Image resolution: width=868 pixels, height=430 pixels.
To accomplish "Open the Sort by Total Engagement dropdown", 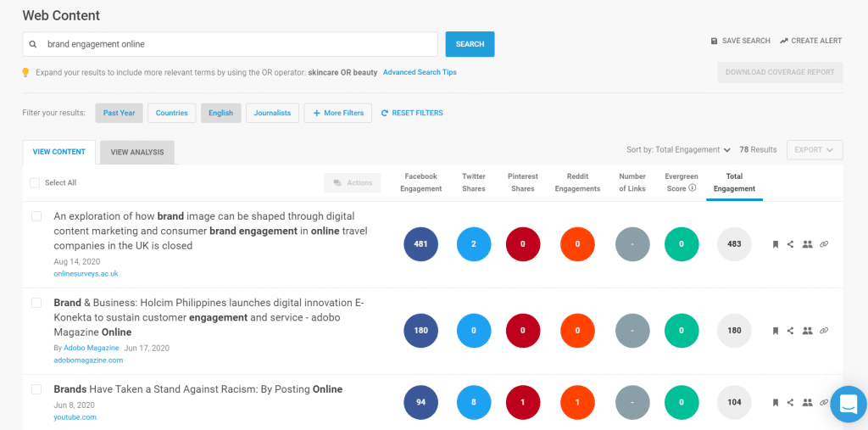I will click(x=678, y=149).
